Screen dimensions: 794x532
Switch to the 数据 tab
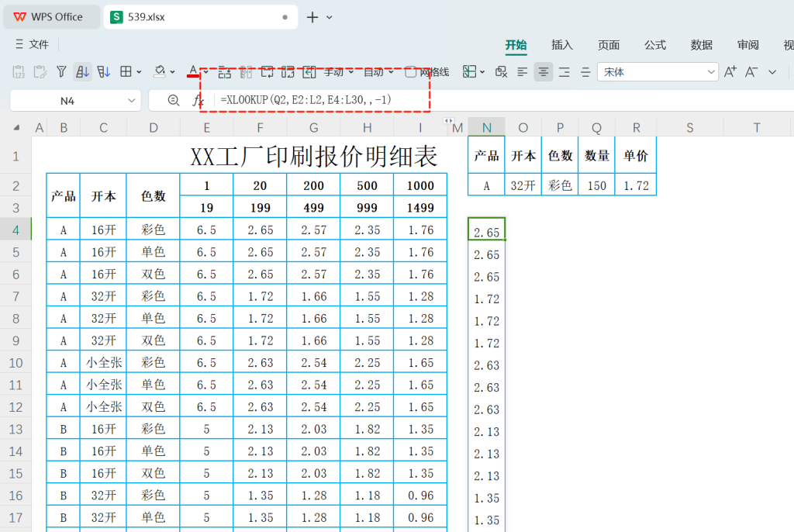(702, 45)
